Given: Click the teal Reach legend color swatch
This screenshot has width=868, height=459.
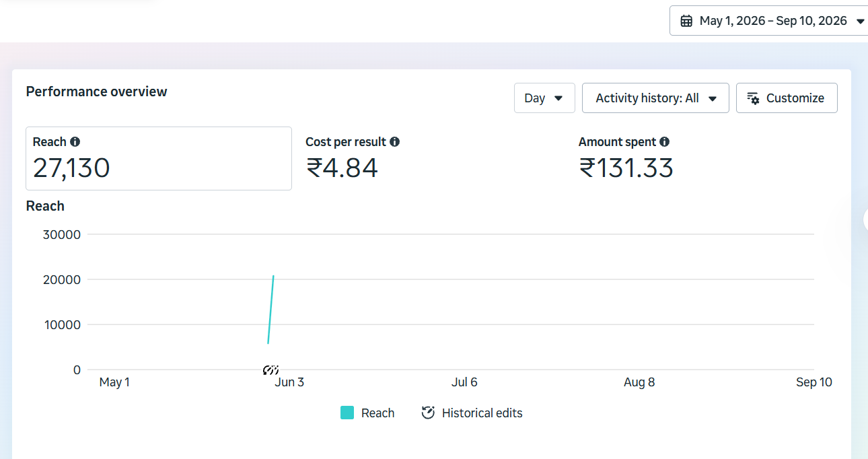Looking at the screenshot, I should 347,413.
